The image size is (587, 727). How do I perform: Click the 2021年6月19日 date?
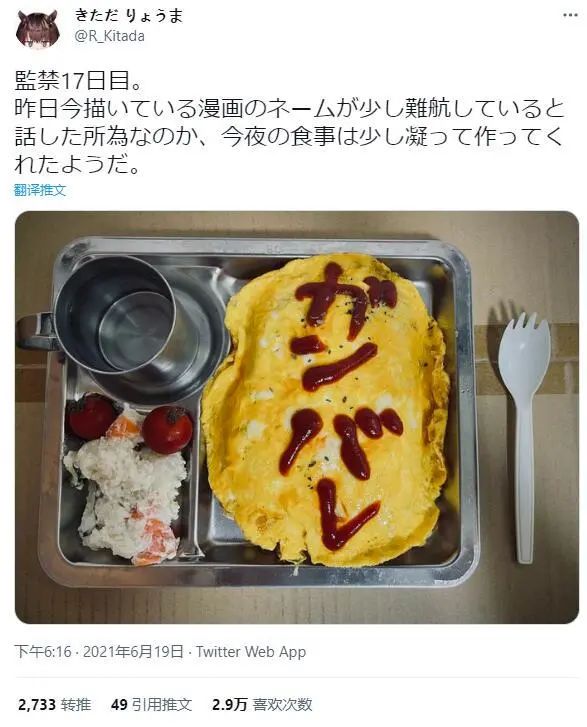134,651
